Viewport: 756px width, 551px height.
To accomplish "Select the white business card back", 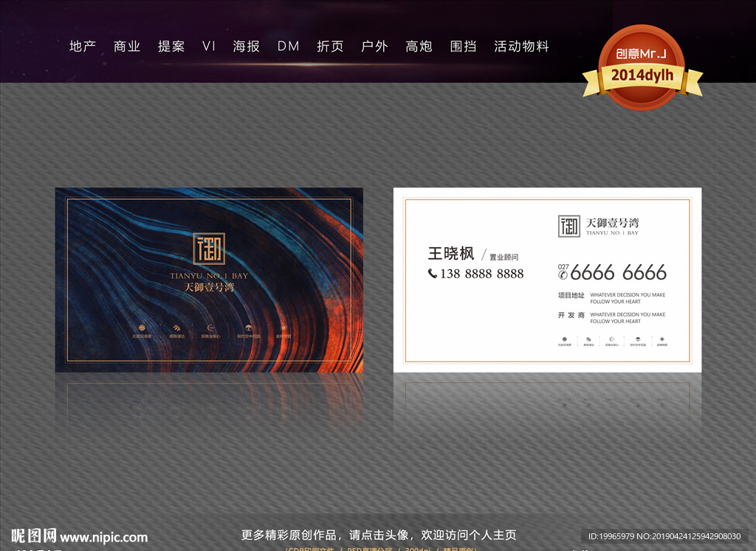I will [547, 280].
